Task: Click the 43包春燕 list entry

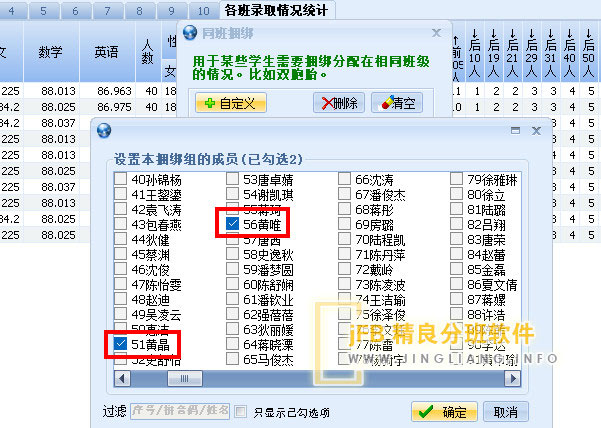Action: (x=156, y=225)
